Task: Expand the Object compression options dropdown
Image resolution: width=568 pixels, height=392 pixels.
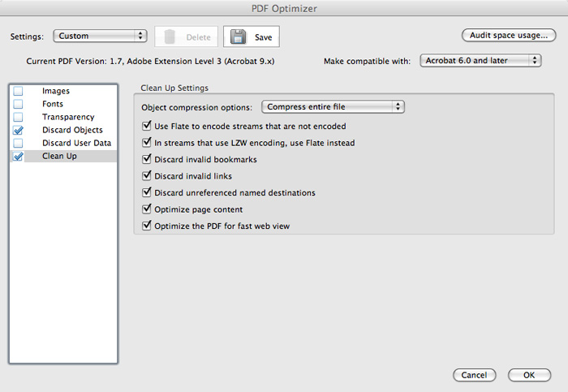Action: pos(333,107)
